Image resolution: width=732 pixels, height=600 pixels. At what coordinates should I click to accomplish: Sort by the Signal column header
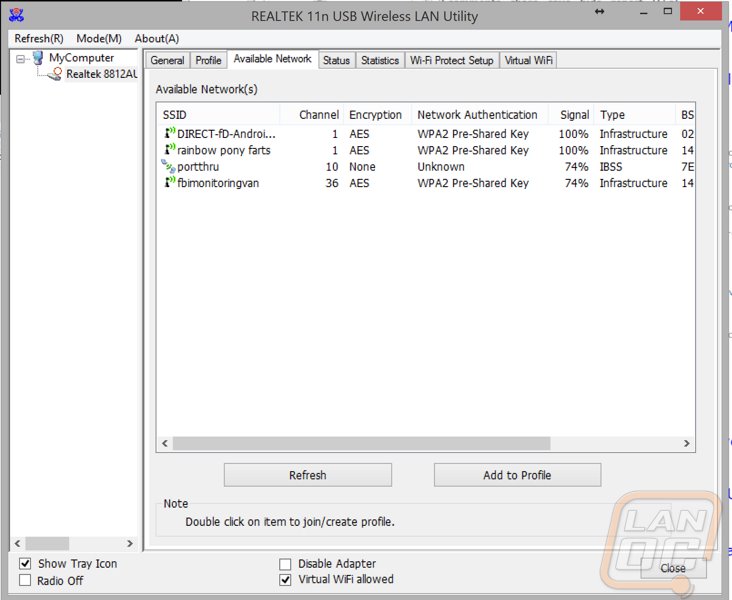[571, 114]
